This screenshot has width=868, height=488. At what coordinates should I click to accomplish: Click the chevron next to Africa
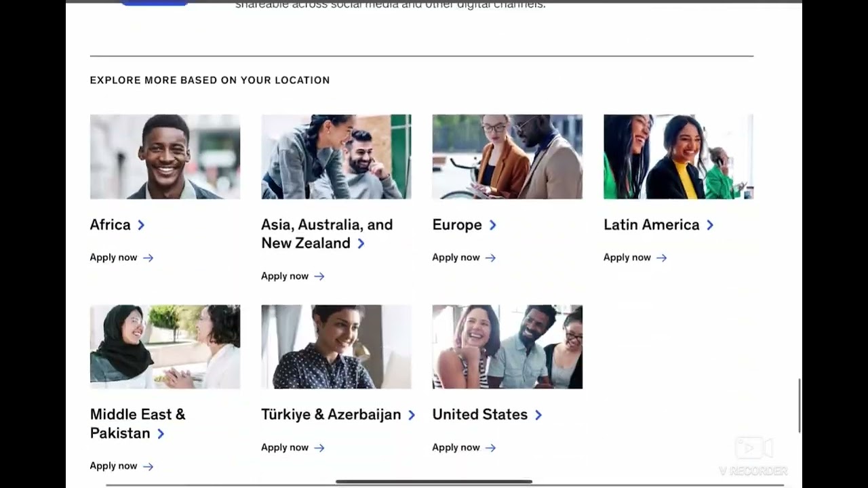[141, 225]
